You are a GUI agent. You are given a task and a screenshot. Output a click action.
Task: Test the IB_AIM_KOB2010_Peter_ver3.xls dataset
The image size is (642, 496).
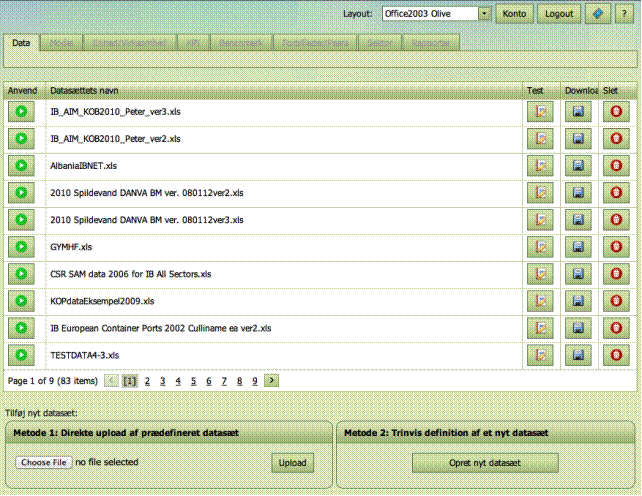coord(540,111)
